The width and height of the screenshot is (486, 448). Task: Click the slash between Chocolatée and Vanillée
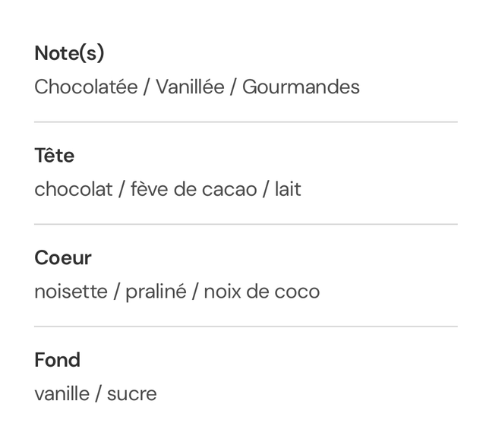pyautogui.click(x=147, y=87)
